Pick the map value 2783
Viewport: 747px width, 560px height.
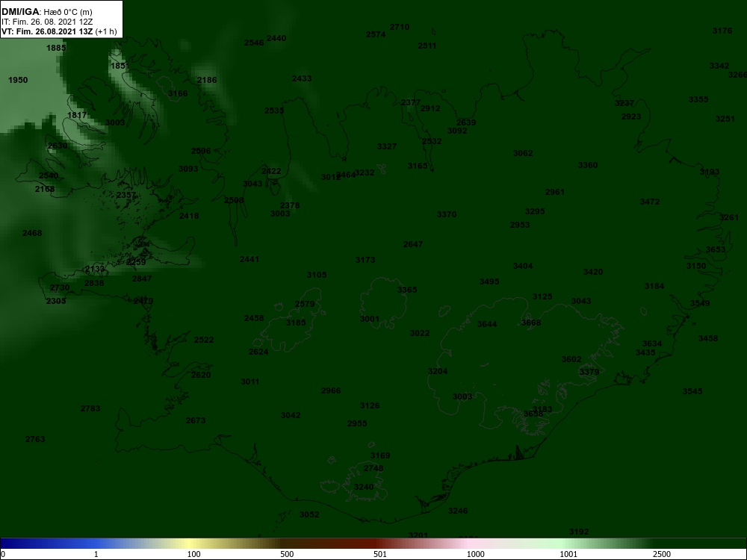(x=90, y=408)
